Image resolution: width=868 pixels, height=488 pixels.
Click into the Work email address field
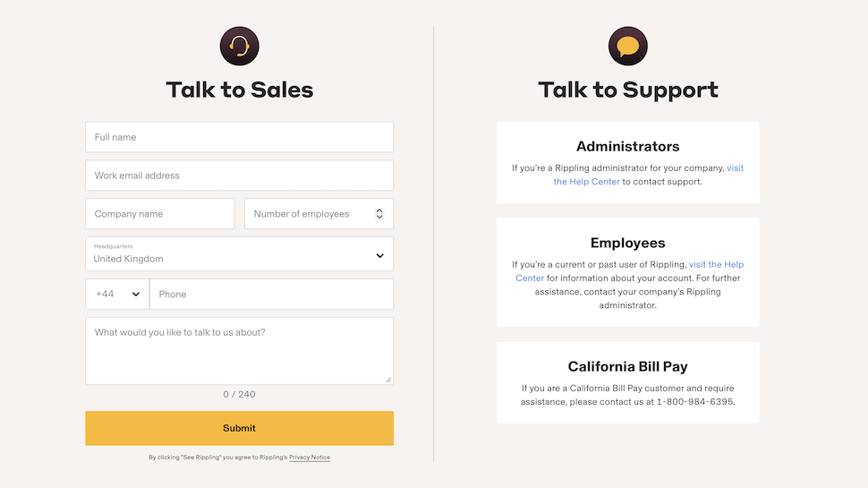coord(239,176)
